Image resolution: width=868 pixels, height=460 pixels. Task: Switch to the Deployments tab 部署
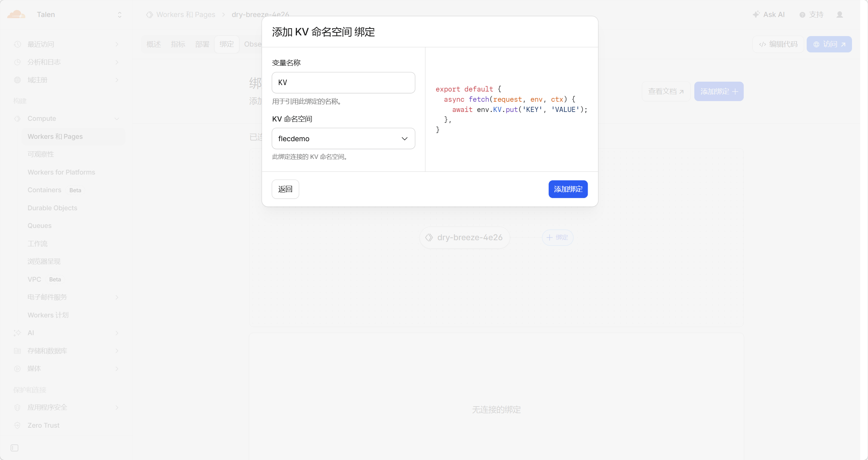tap(202, 44)
